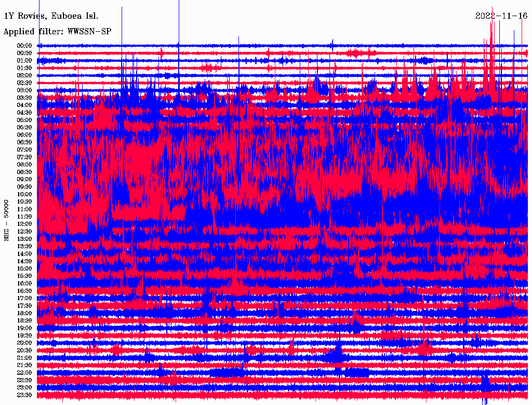532x405 pixels.
Task: Click the 12:30 time row label
Action: (24, 232)
